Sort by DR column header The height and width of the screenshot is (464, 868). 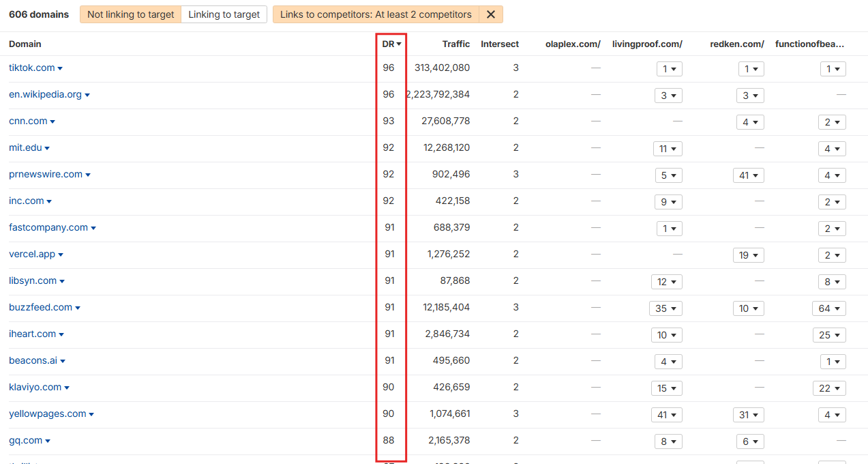click(x=391, y=44)
